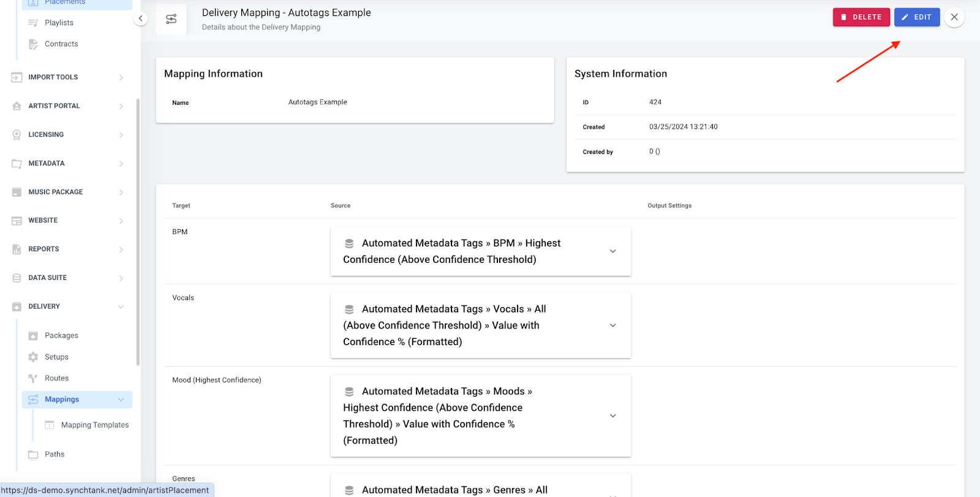Expand the BPM source mapping dropdown
The height and width of the screenshot is (497, 980).
pyautogui.click(x=612, y=251)
